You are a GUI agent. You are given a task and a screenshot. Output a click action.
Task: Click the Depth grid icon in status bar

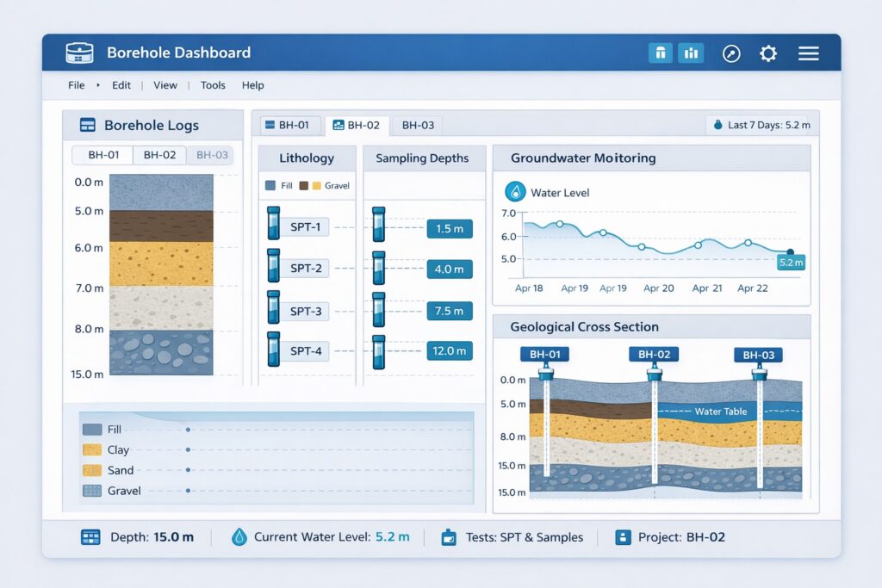tap(90, 537)
